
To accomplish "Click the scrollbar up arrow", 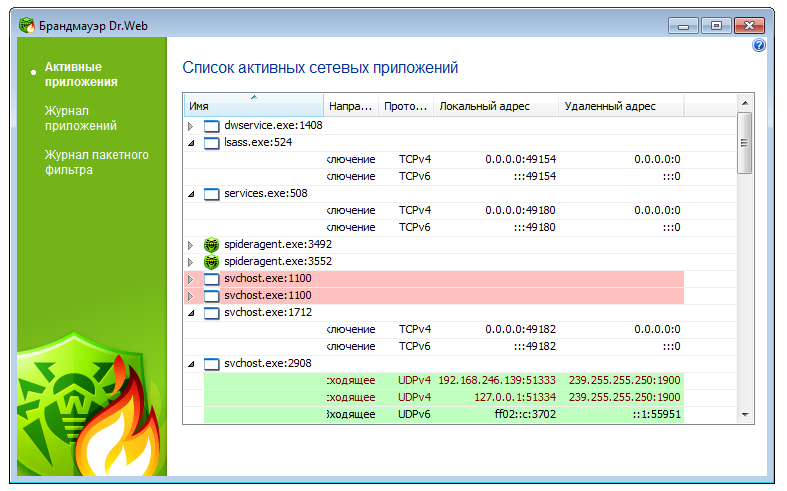I will point(745,103).
